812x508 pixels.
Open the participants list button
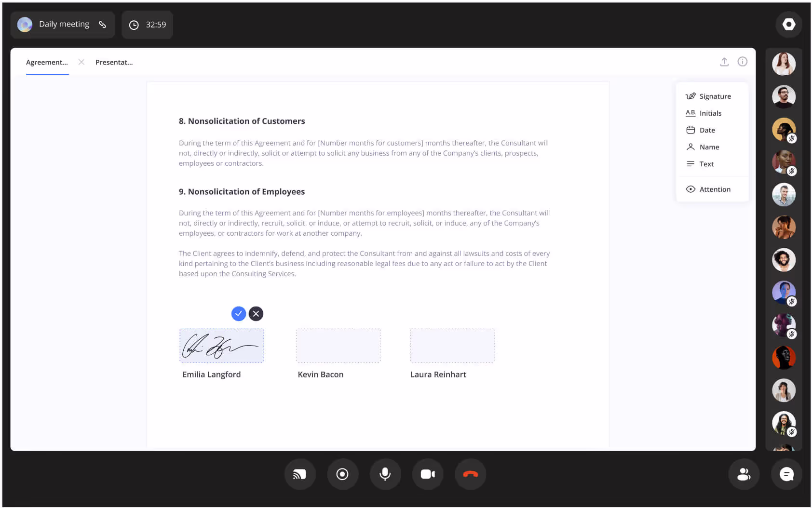[744, 474]
